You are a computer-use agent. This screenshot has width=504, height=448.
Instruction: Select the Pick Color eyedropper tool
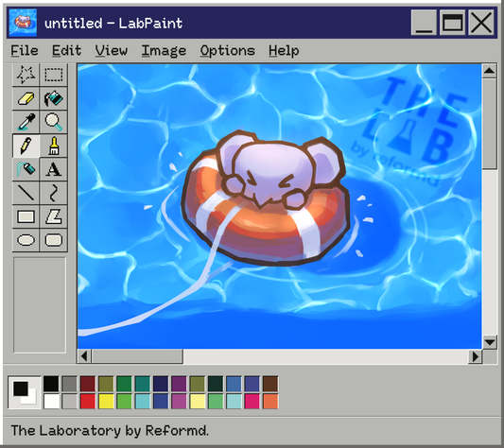tap(26, 122)
